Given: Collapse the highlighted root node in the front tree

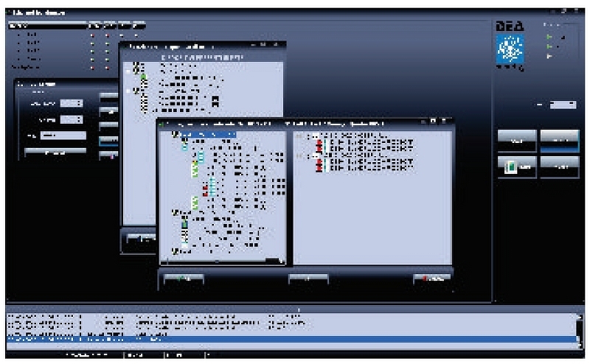Looking at the screenshot, I should [x=174, y=135].
